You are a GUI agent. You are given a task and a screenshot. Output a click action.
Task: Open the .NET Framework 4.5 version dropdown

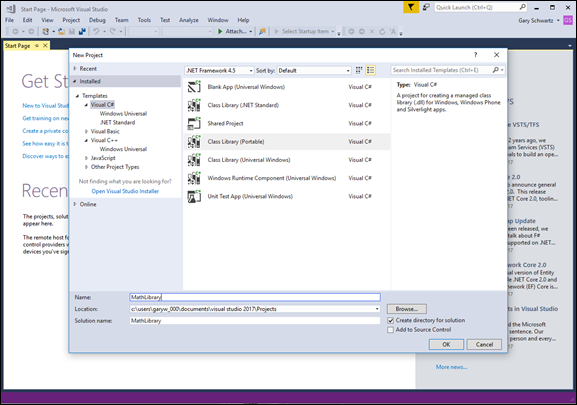pos(219,70)
